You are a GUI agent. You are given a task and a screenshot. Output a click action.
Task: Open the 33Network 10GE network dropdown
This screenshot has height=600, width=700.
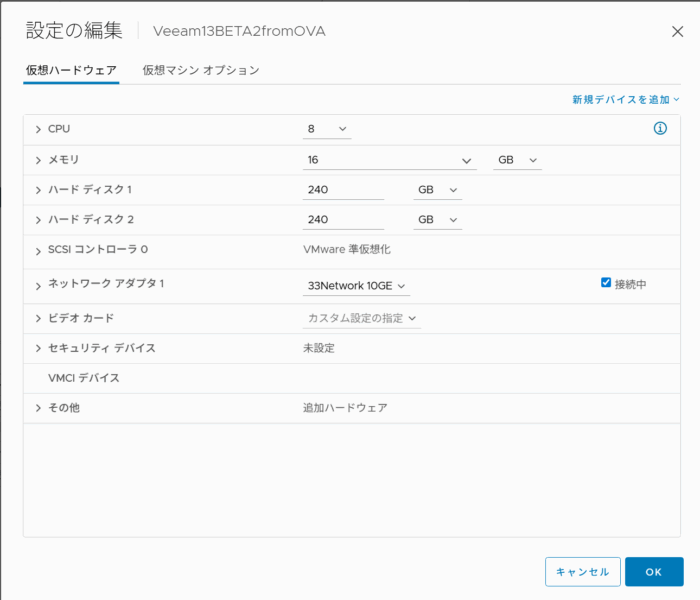point(356,286)
